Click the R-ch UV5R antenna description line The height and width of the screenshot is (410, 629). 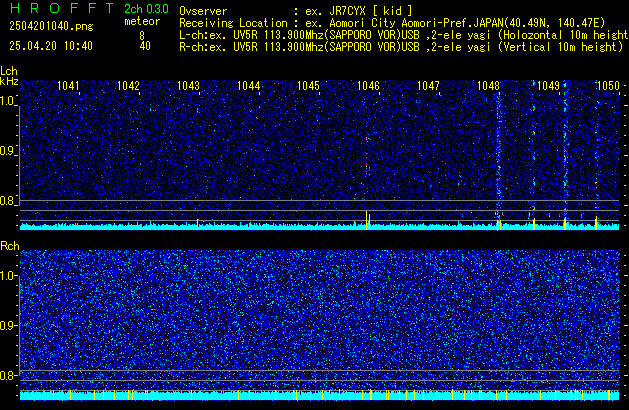point(401,47)
